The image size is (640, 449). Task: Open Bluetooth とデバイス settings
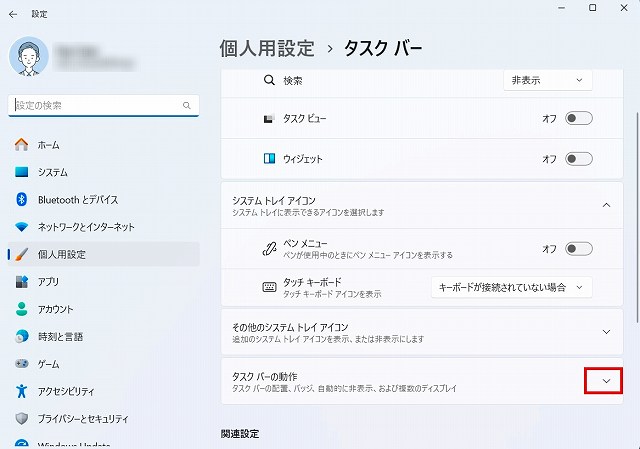pyautogui.click(x=78, y=199)
